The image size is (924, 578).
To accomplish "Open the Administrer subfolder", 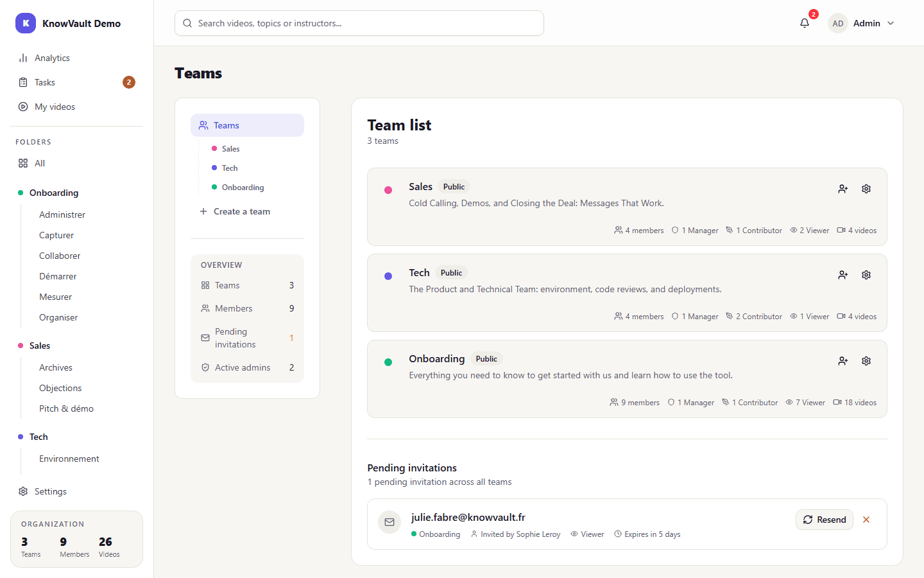I will [62, 215].
